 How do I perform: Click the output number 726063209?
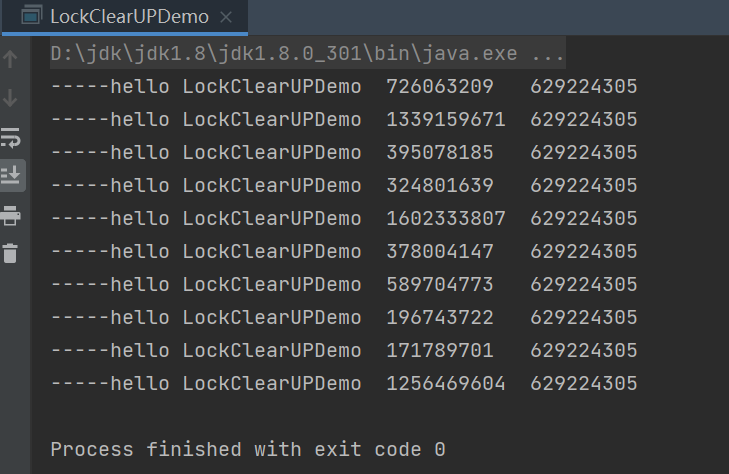(440, 87)
